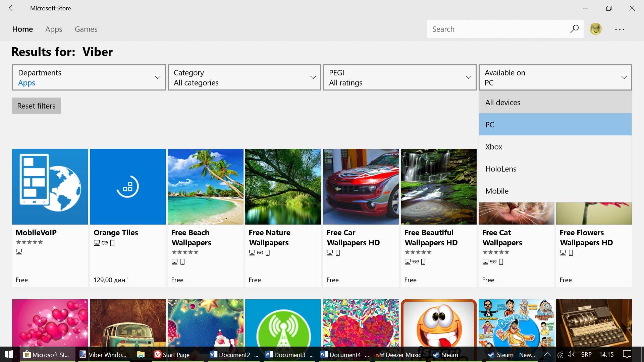Open the three-dot more menu
This screenshot has width=644, height=362.
[620, 29]
